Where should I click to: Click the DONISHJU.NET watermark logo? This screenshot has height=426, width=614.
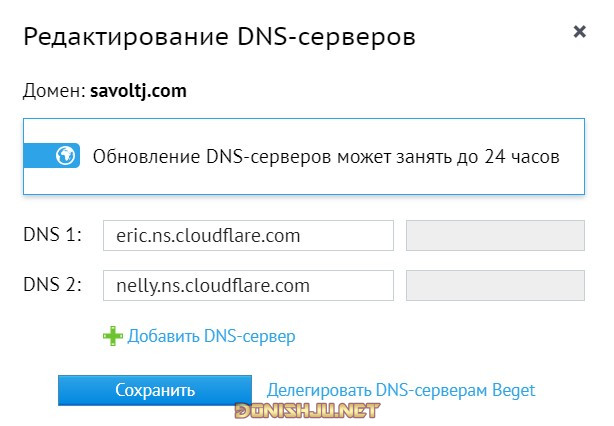click(x=307, y=410)
